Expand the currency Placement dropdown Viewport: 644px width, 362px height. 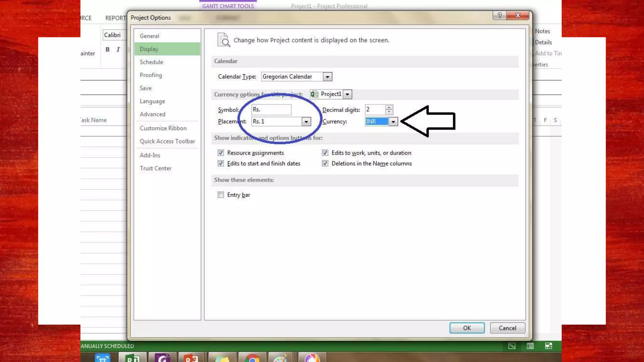306,122
